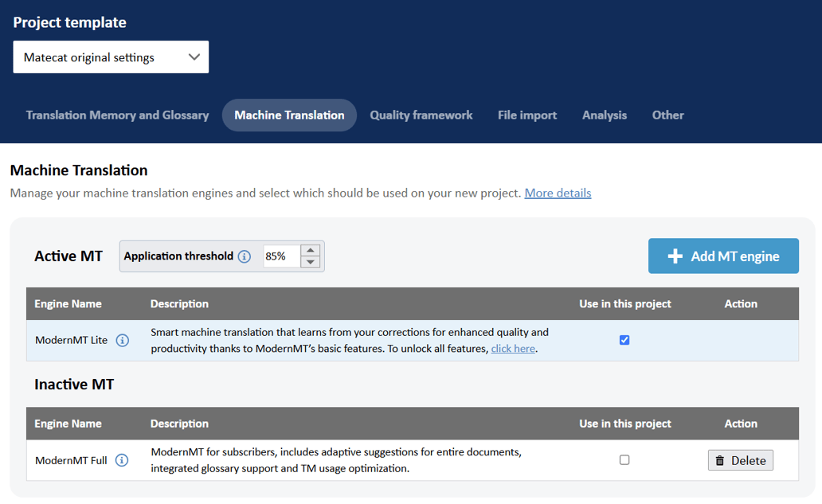
Task: Enable ModernMT Full use in this project
Action: click(624, 459)
